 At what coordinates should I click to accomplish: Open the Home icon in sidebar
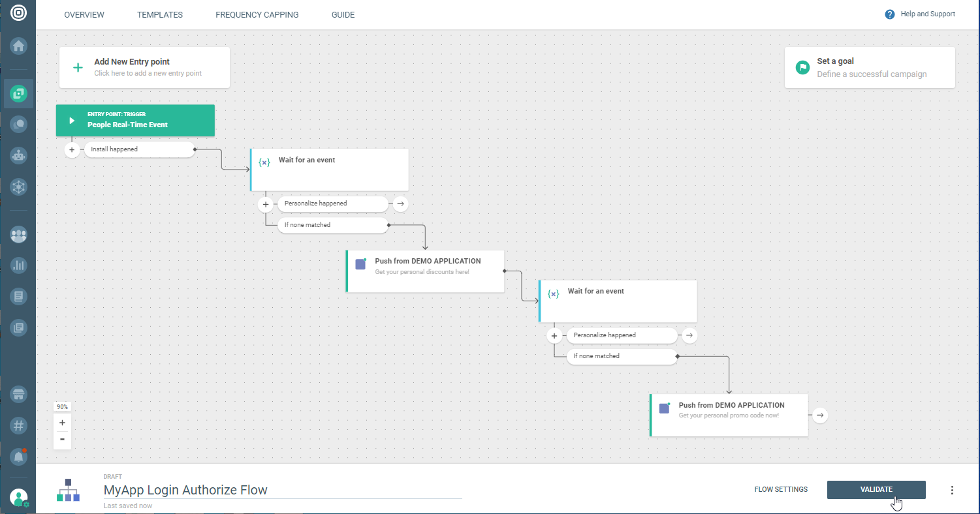click(x=18, y=46)
